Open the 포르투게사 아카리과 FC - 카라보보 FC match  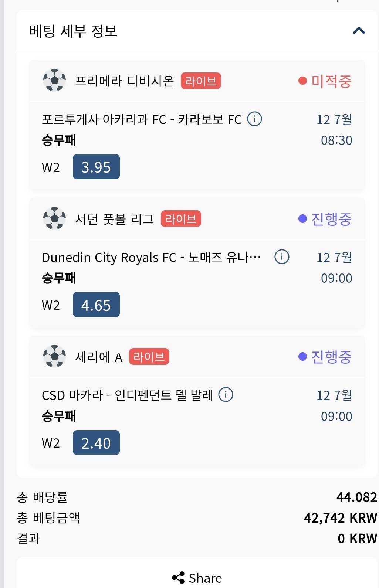(x=142, y=119)
